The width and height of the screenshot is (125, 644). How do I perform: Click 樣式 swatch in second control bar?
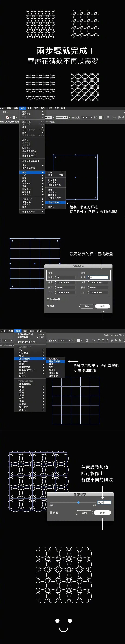[x=79, y=340]
